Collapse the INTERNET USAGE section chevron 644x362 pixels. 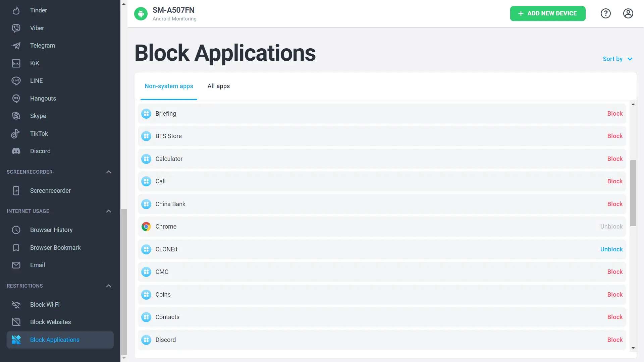(x=109, y=211)
